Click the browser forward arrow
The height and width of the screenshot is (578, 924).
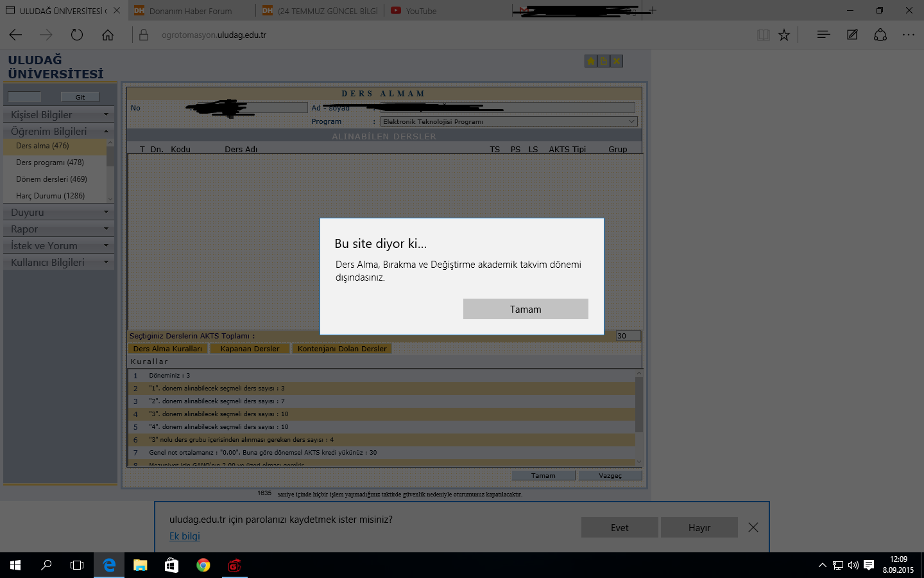[x=46, y=35]
